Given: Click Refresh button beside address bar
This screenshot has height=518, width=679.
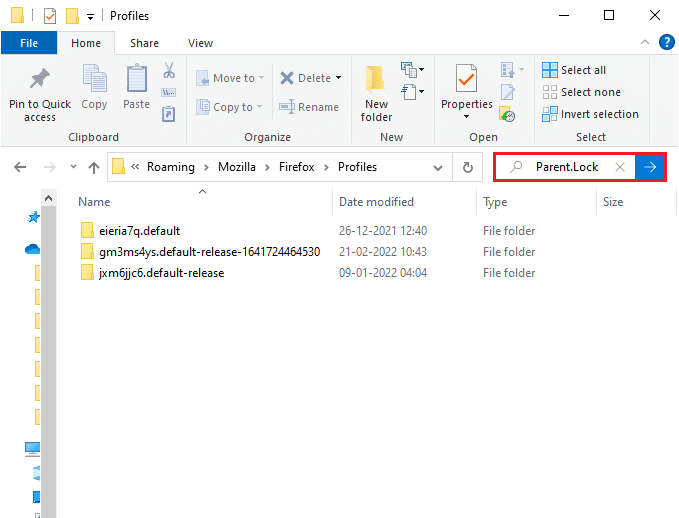Looking at the screenshot, I should point(468,167).
